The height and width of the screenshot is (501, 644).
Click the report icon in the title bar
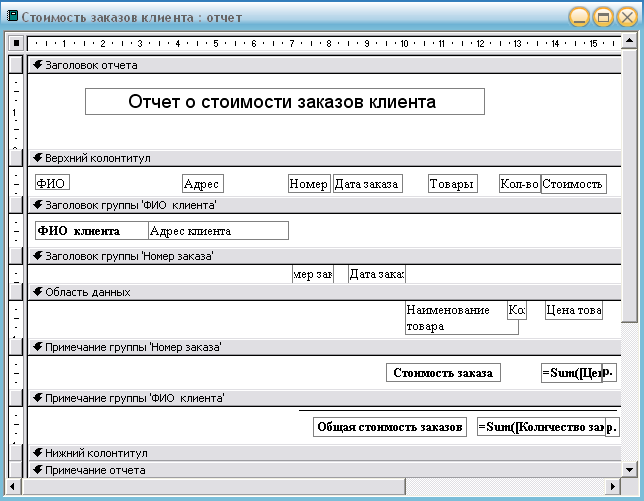click(11, 17)
